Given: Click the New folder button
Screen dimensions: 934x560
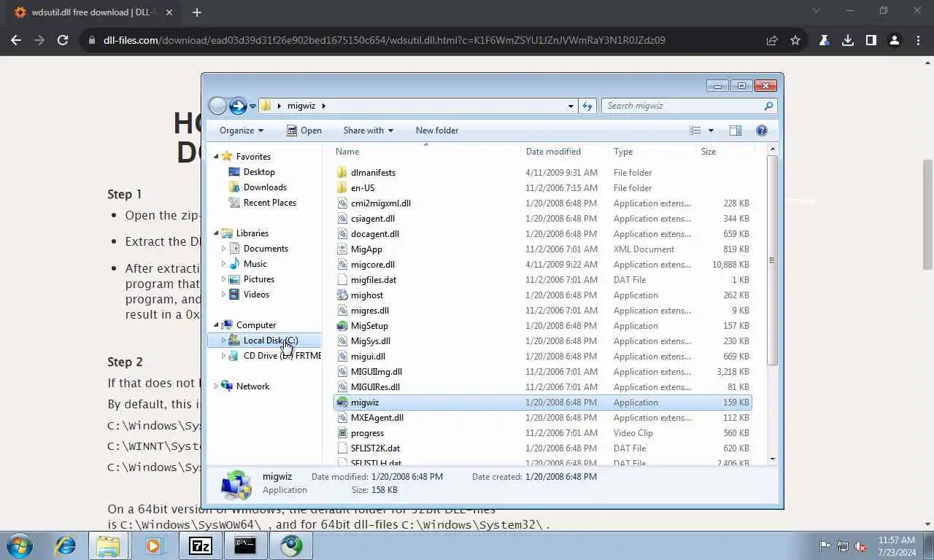Looking at the screenshot, I should pyautogui.click(x=437, y=131).
